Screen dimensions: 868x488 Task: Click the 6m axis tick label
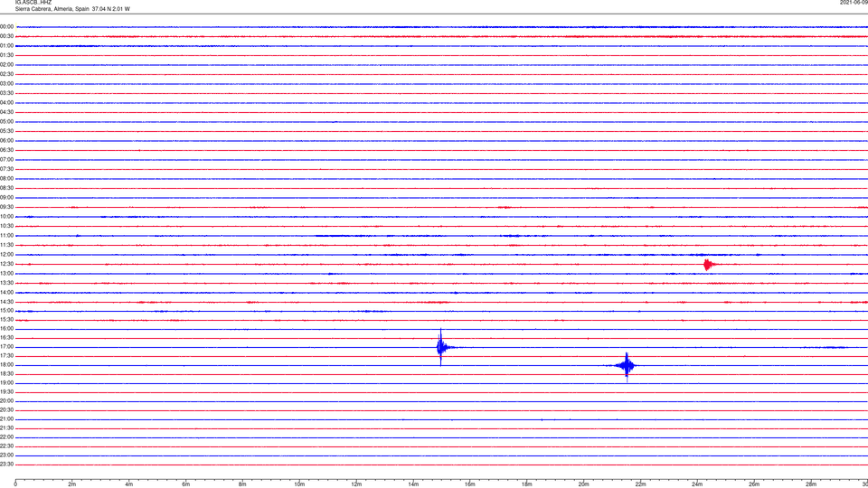pos(186,484)
